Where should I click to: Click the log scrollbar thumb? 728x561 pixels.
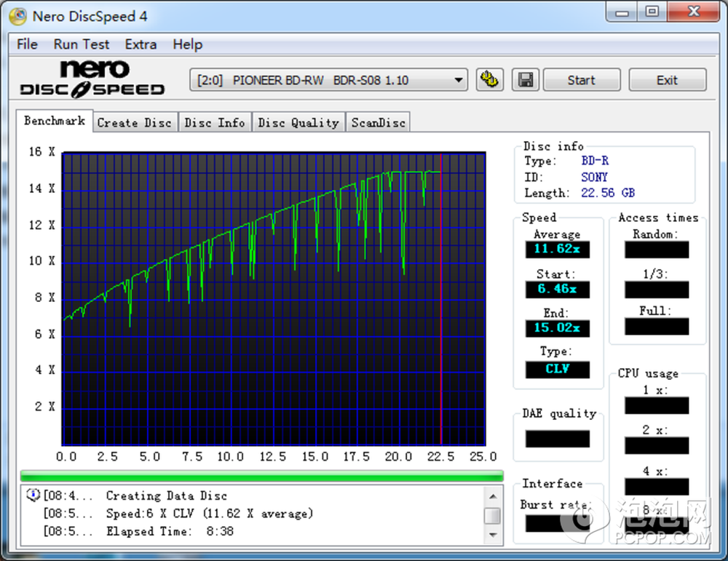tap(493, 516)
